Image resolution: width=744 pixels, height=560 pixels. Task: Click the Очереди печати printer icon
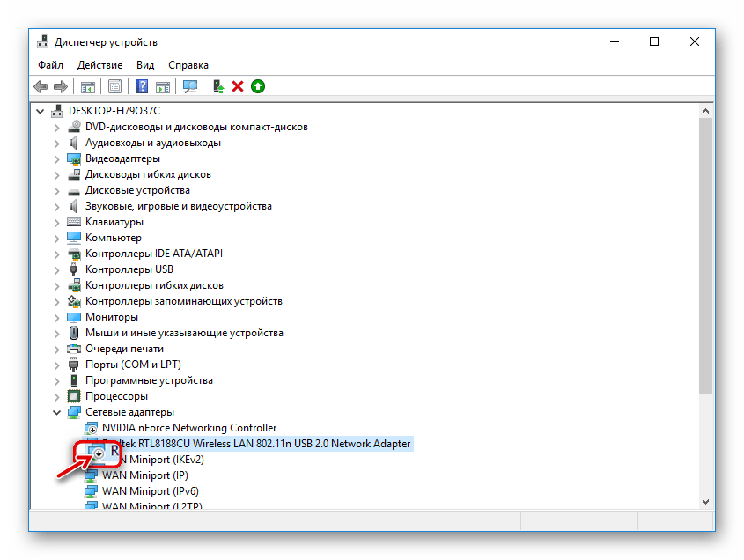point(74,349)
